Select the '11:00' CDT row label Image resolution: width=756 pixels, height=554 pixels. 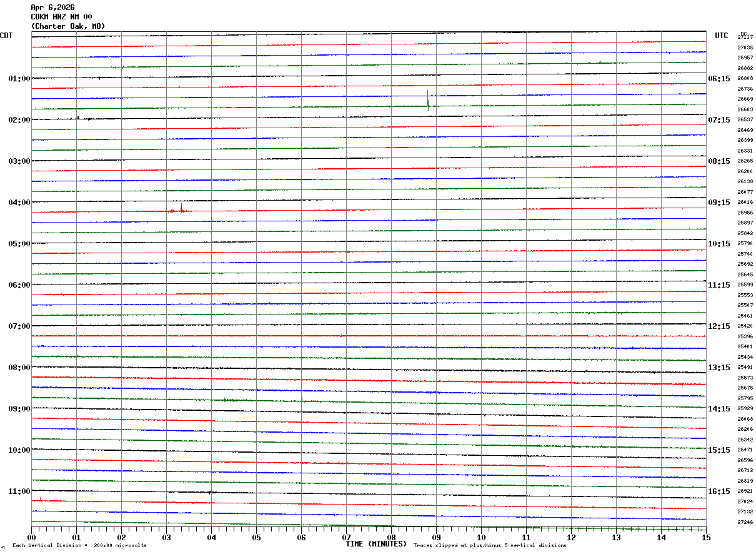click(x=19, y=491)
